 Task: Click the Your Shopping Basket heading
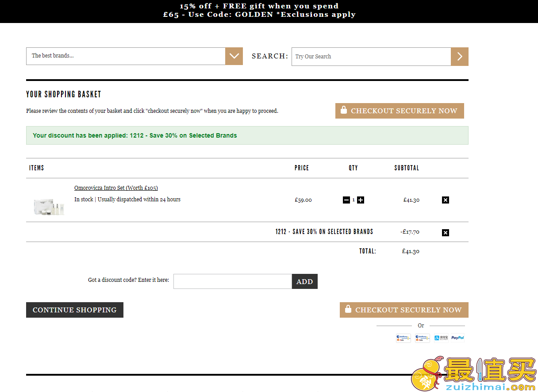click(x=64, y=94)
